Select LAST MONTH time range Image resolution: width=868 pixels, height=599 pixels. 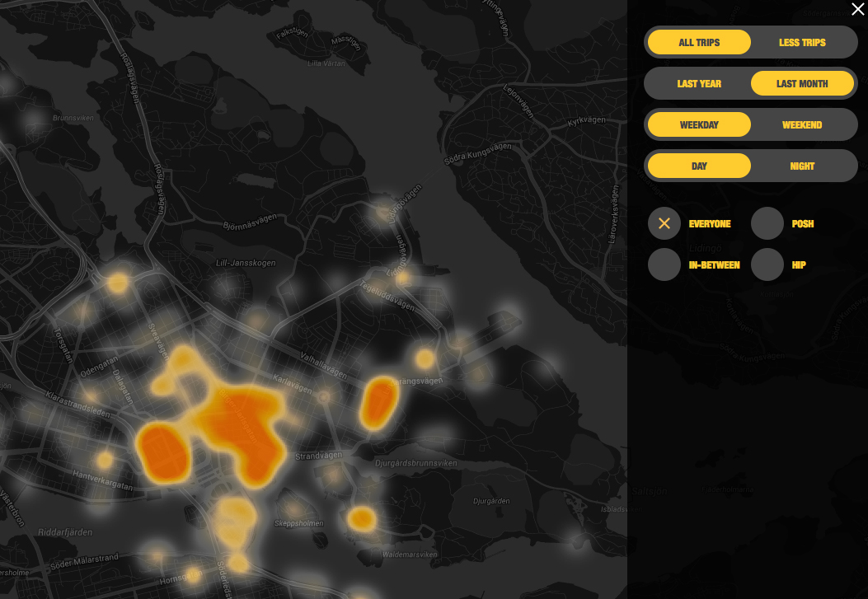[802, 83]
